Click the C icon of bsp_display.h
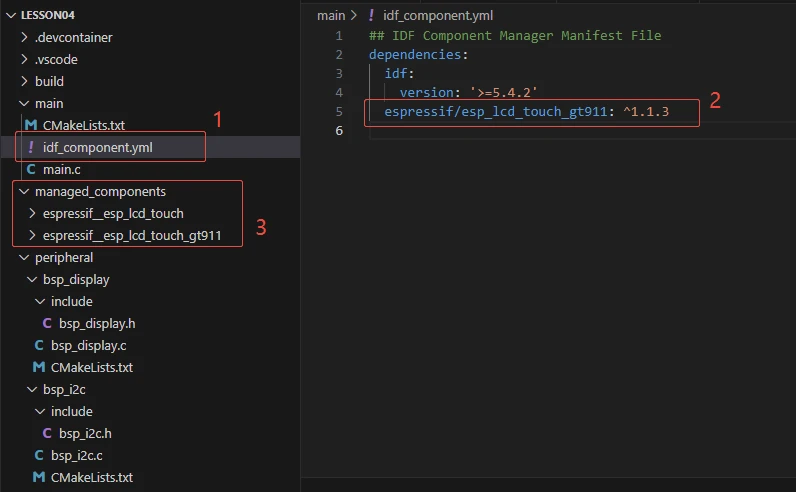Screen dimensions: 796x492 click(47, 323)
